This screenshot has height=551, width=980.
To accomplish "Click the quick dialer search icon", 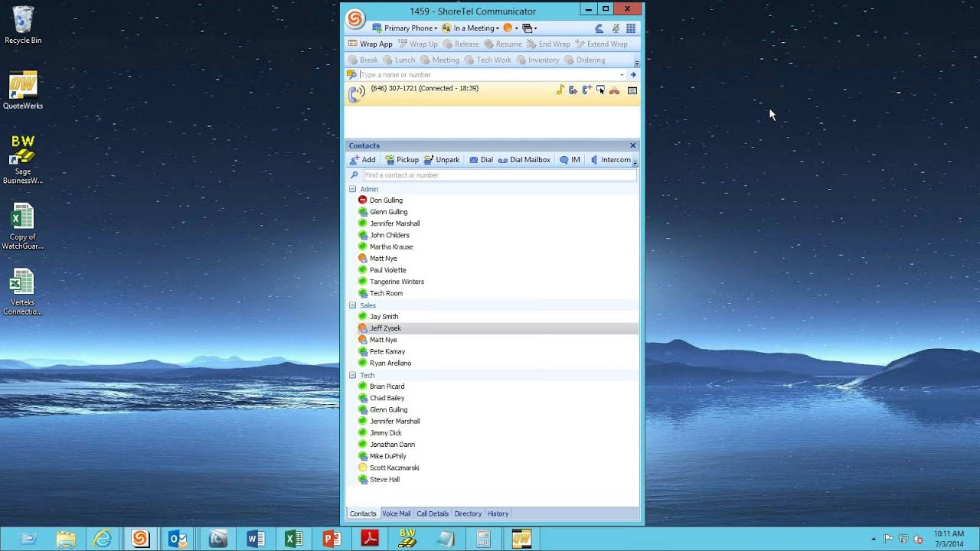I will pos(351,75).
